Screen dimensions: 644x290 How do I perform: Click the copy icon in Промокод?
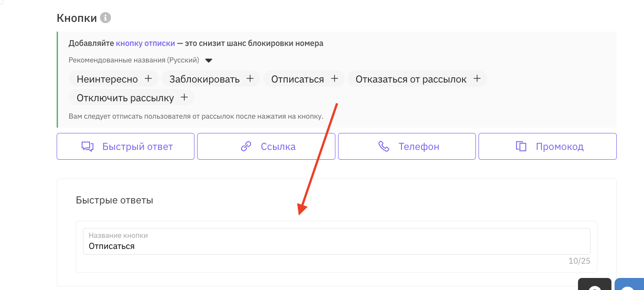point(521,146)
